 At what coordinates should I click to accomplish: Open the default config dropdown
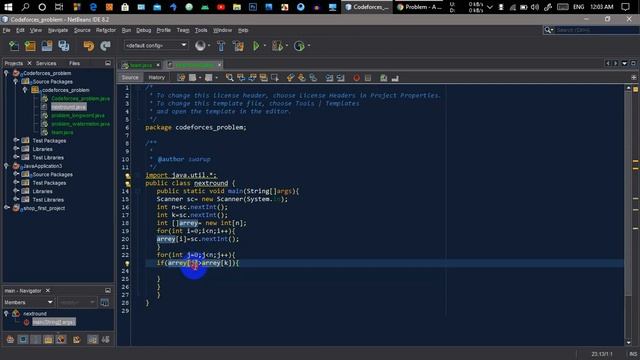point(156,45)
